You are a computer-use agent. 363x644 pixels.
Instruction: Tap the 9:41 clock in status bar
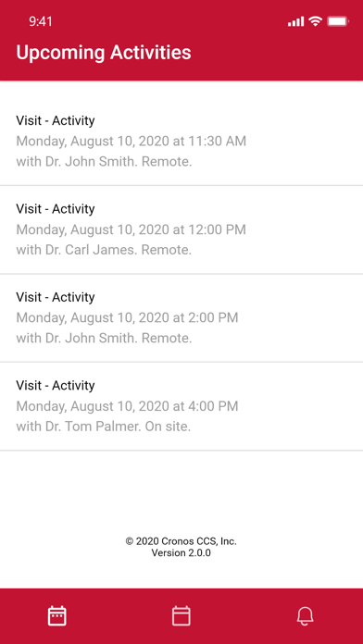pos(41,21)
